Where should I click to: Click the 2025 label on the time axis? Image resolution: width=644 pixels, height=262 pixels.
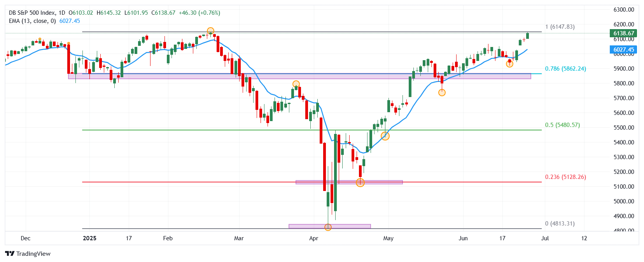(89, 238)
